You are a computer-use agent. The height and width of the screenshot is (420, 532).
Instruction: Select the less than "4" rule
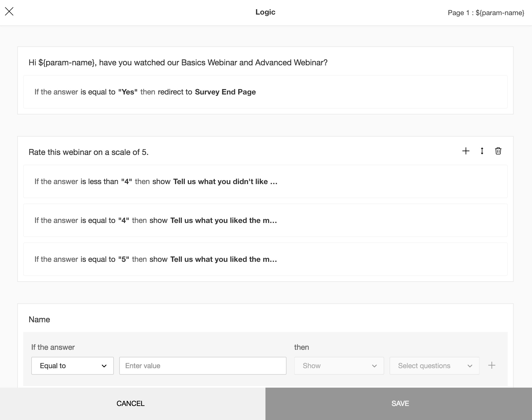click(x=265, y=181)
